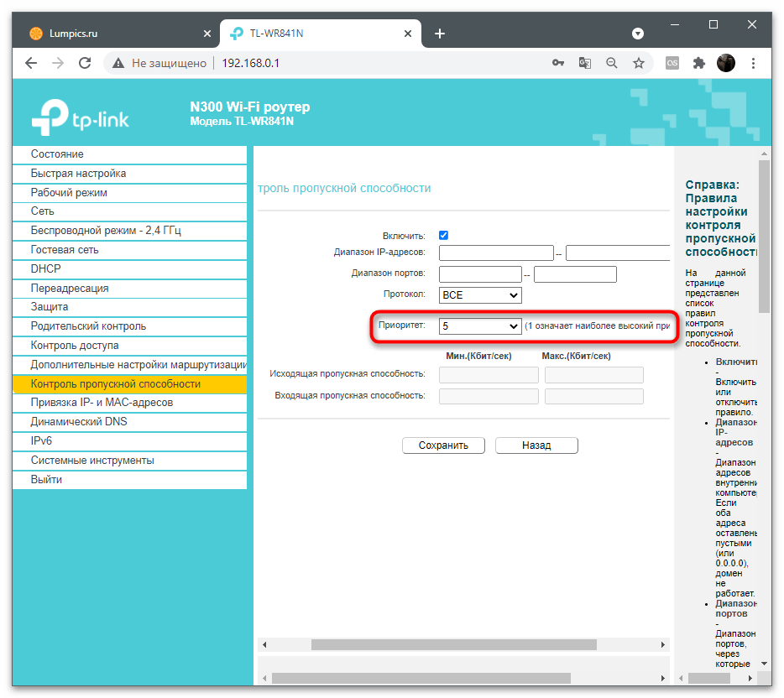Go back with the browser back arrow
Screen dimensions: 784x698
(31, 63)
